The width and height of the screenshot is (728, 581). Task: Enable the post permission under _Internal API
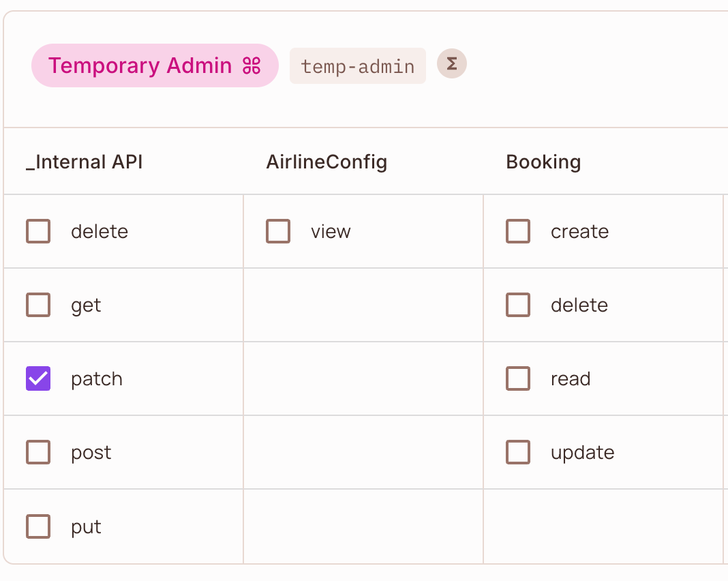tap(38, 452)
